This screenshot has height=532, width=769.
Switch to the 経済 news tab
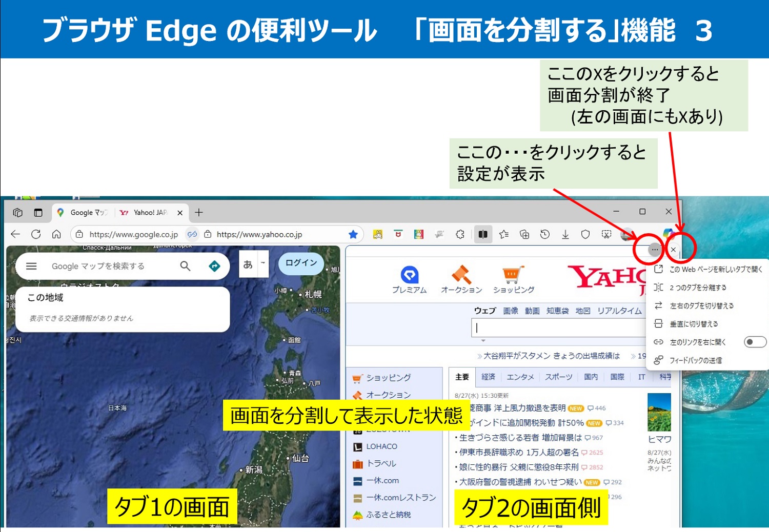[488, 377]
